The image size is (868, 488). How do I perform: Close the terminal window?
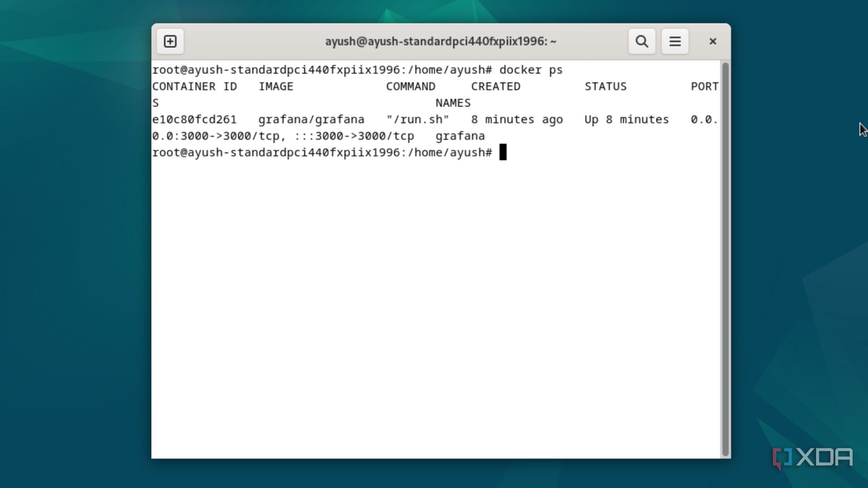pyautogui.click(x=712, y=41)
